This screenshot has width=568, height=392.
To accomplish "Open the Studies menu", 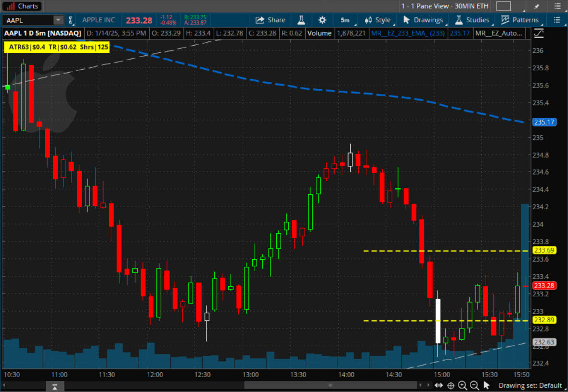I will pos(472,20).
